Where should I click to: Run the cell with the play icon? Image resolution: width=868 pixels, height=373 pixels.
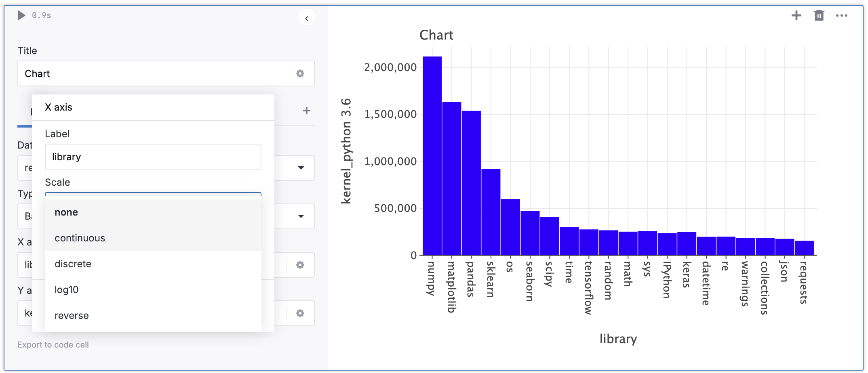click(x=22, y=15)
